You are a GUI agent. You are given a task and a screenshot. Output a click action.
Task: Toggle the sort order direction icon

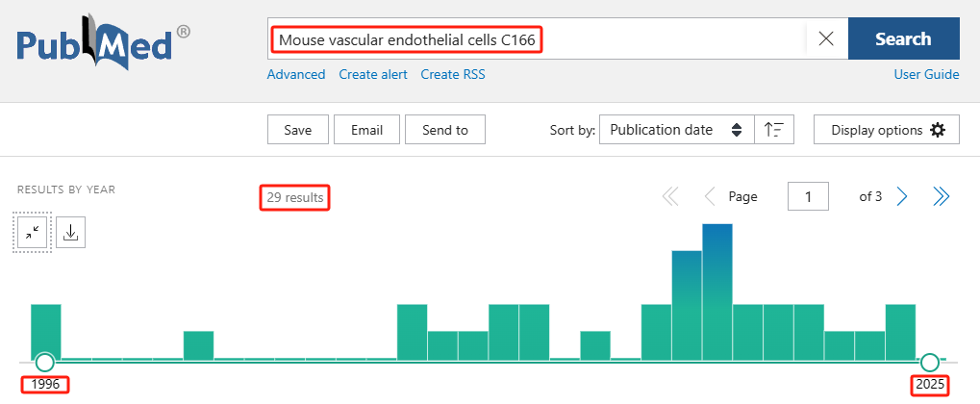[x=773, y=130]
